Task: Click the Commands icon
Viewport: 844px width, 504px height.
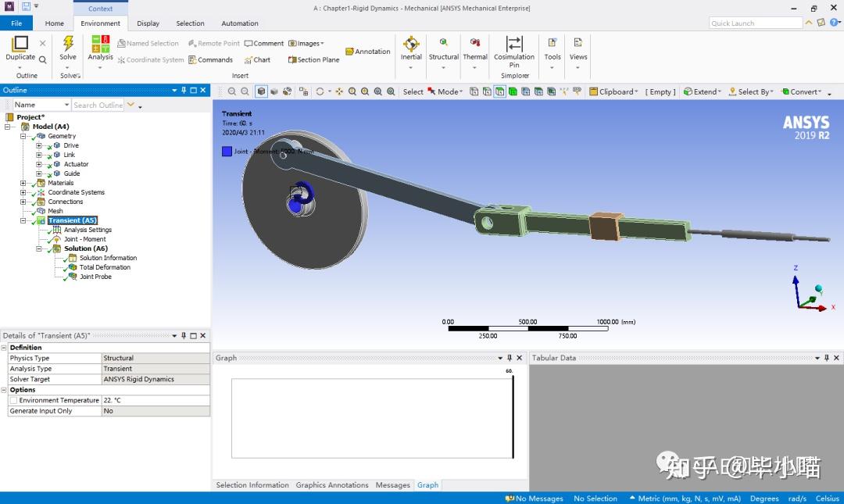Action: click(x=211, y=59)
